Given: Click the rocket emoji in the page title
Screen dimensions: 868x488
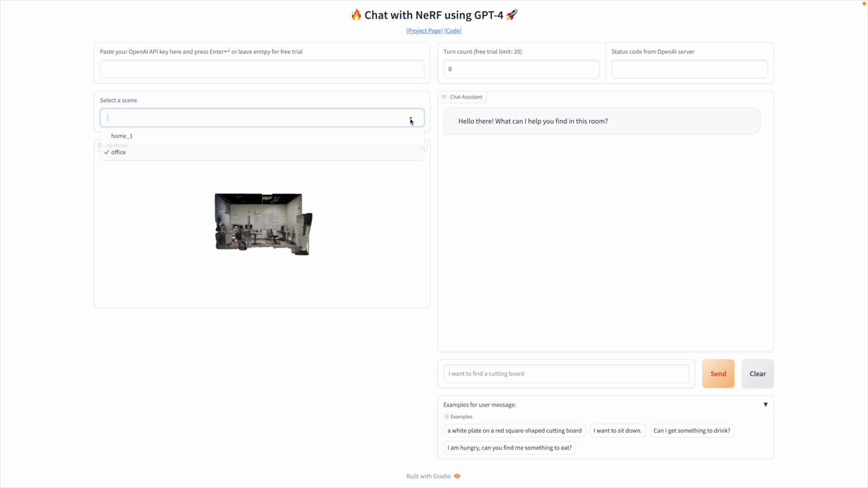Looking at the screenshot, I should (512, 14).
